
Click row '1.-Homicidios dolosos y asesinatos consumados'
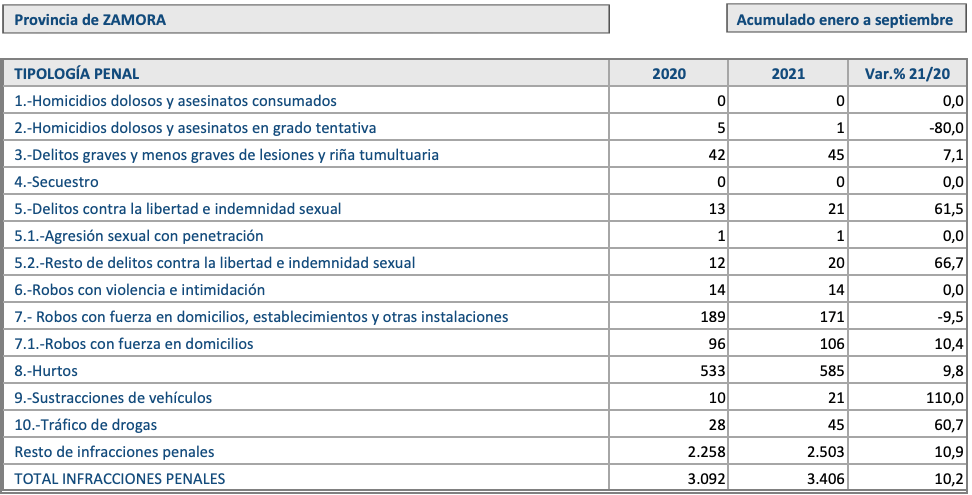(x=485, y=100)
